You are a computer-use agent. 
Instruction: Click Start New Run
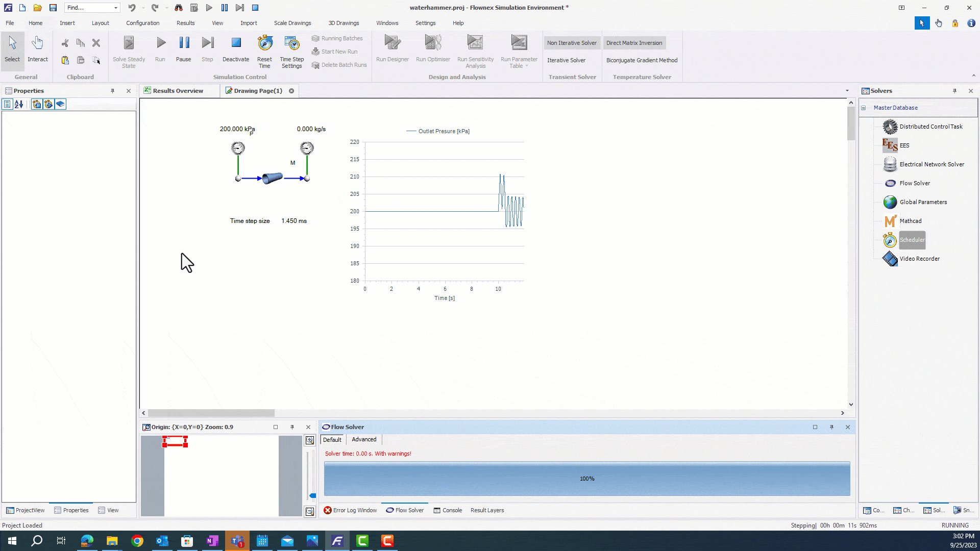334,52
